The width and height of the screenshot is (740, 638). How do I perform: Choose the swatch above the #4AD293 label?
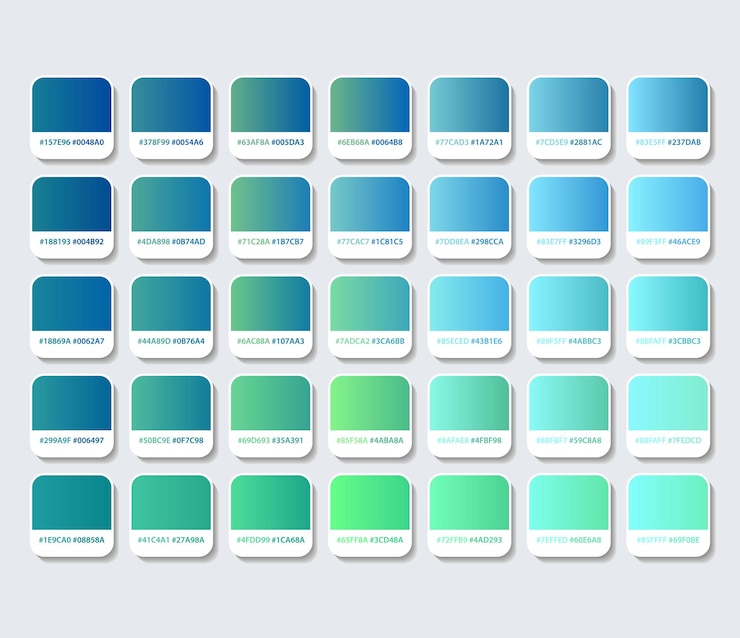tap(469, 503)
